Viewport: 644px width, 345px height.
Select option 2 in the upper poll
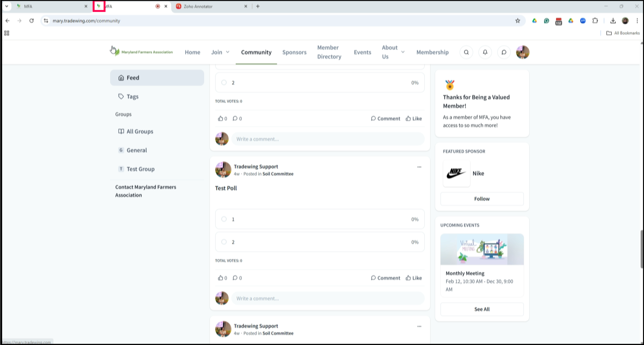point(224,83)
